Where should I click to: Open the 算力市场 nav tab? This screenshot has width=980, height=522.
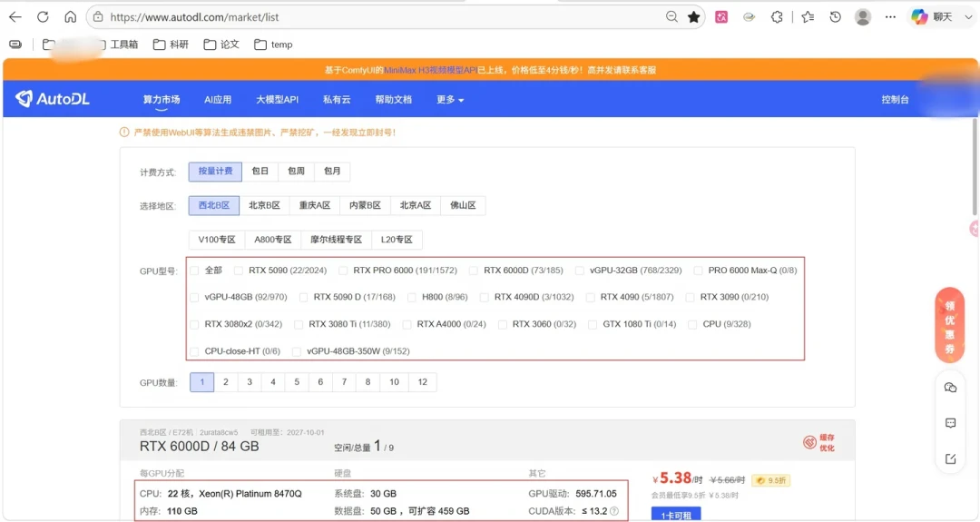tap(162, 99)
